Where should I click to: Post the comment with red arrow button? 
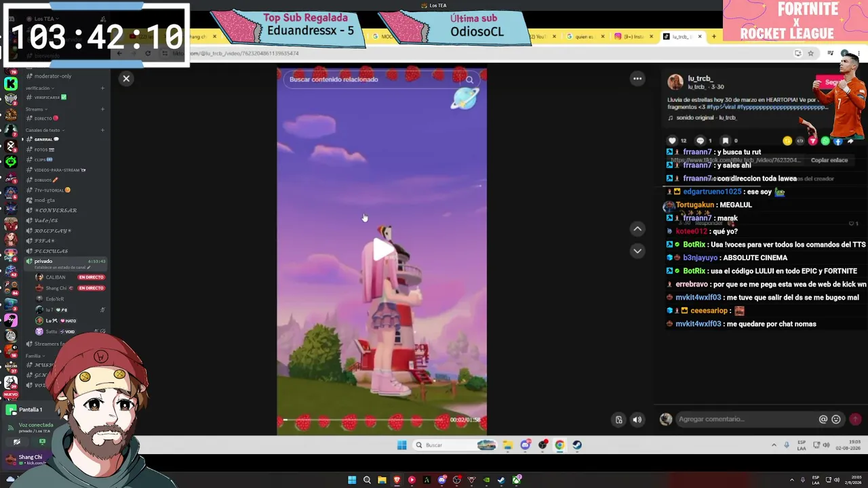coord(855,420)
